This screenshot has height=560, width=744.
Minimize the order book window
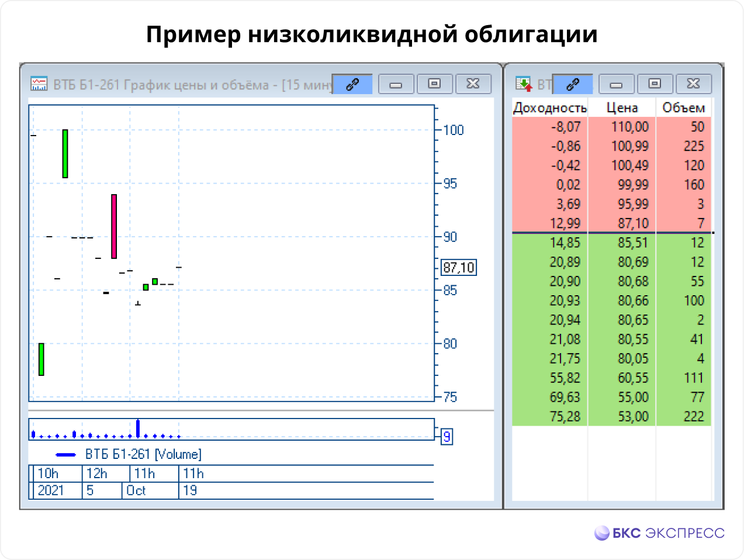(x=617, y=84)
